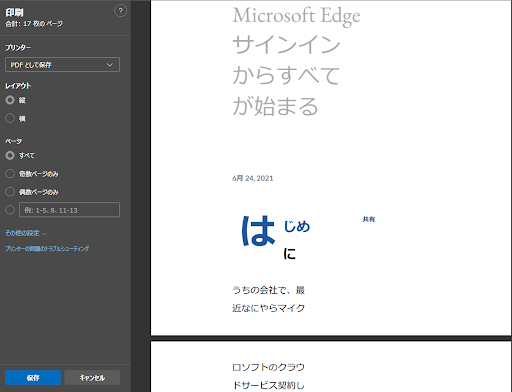Open the printer troubleshooting link
The image size is (512, 392).
47,249
